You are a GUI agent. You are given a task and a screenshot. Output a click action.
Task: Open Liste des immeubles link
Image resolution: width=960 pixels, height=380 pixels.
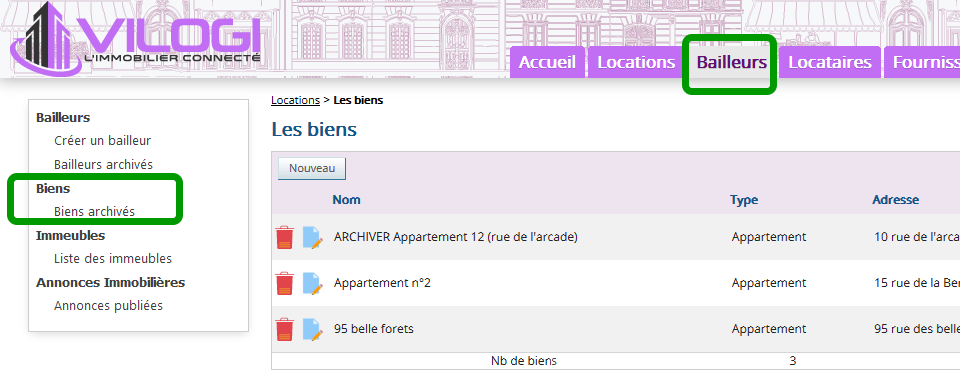click(113, 259)
